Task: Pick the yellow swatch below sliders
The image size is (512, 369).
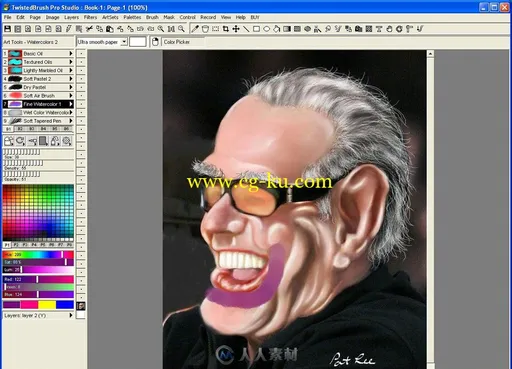Action: tap(47, 304)
